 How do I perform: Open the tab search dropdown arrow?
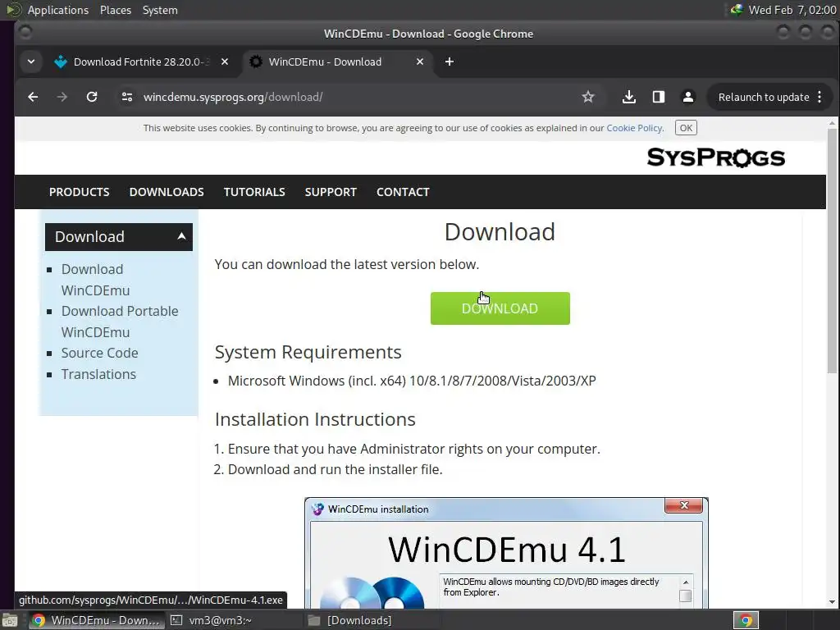(x=31, y=62)
